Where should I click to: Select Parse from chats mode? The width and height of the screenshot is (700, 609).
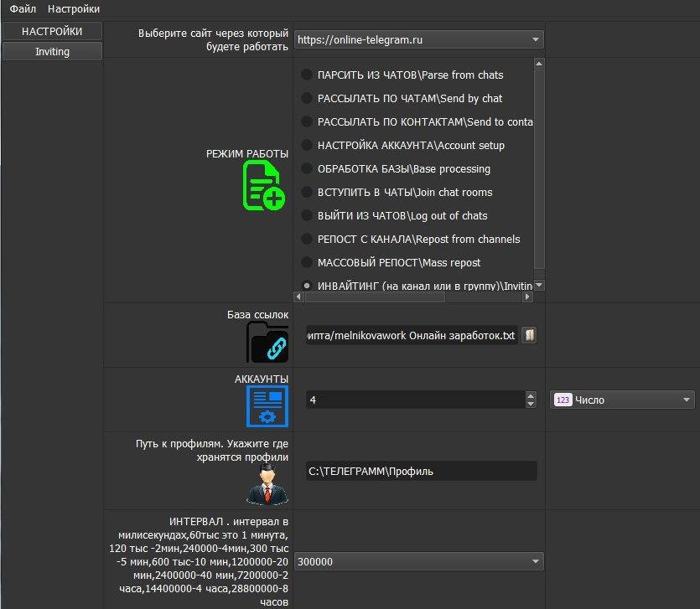pos(307,75)
